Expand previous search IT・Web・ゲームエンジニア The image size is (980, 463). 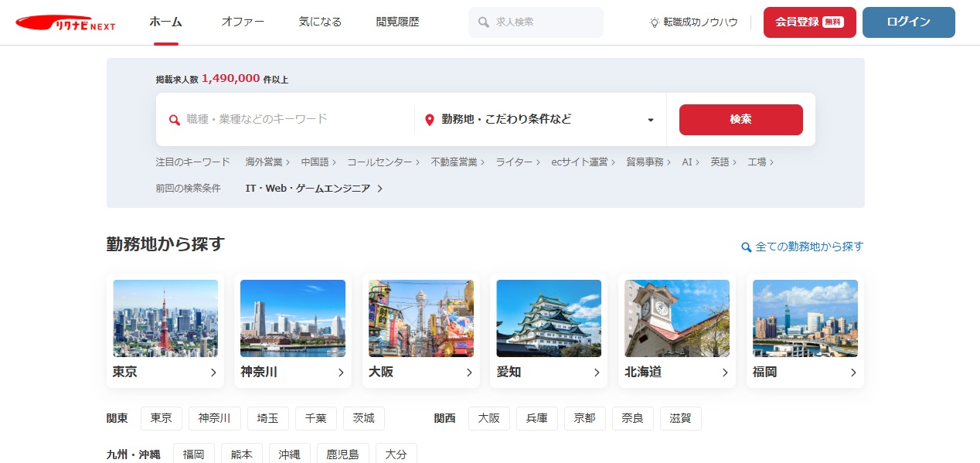point(314,189)
